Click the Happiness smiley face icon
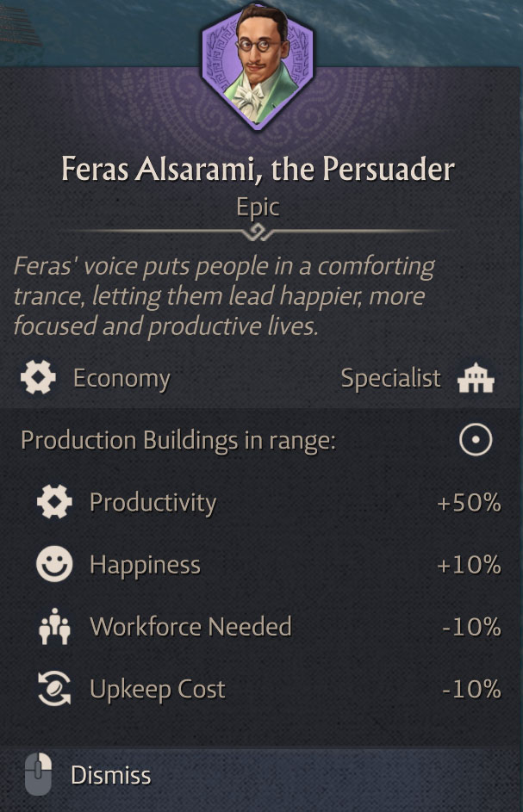 click(54, 565)
